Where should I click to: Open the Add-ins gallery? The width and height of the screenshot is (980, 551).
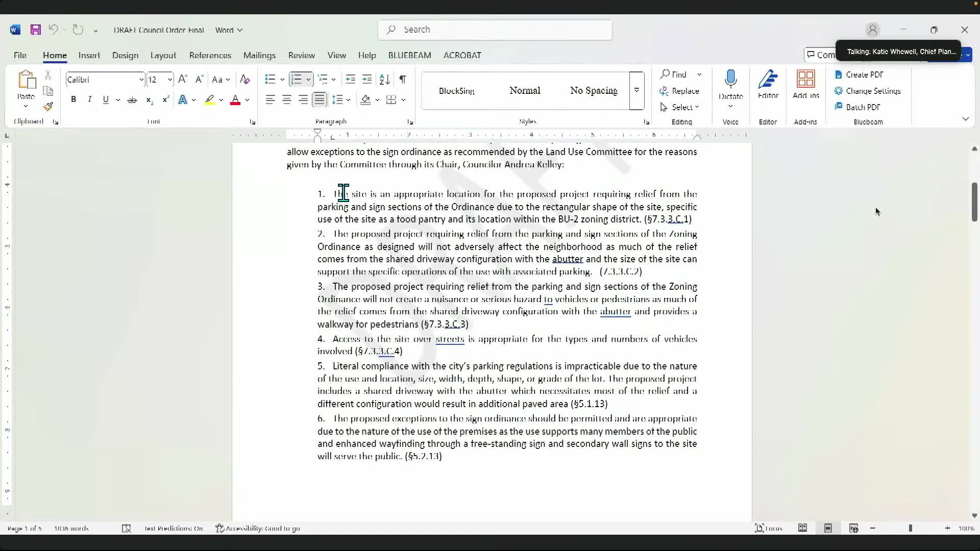(x=805, y=85)
